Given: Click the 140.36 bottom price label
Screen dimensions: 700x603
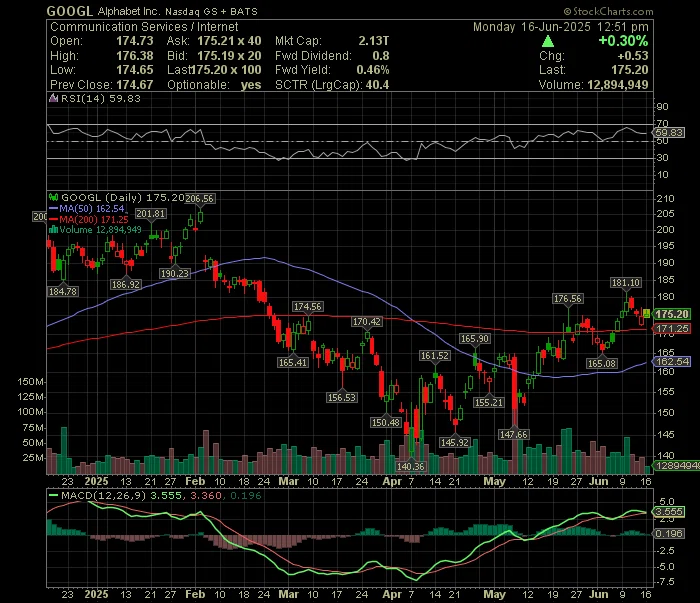Looking at the screenshot, I should point(411,466).
